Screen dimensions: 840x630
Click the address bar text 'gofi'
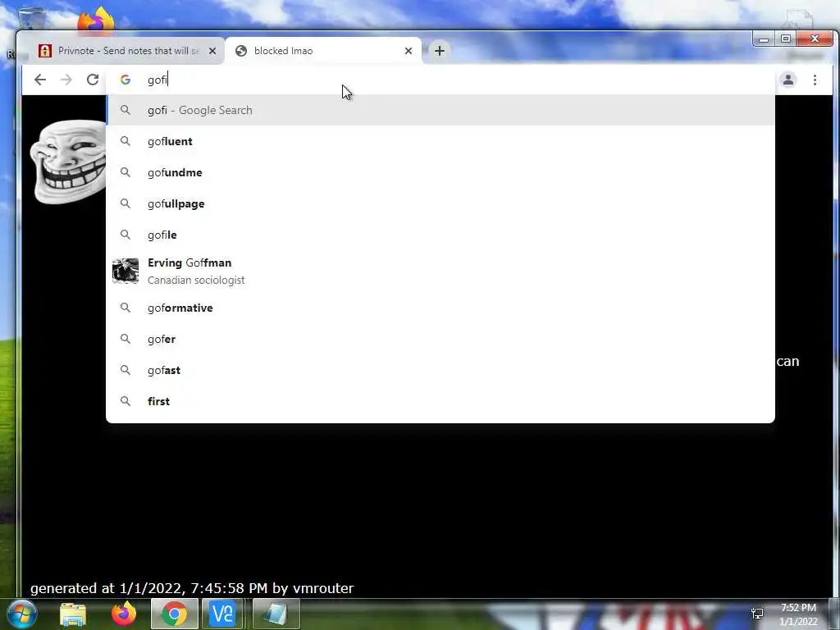pyautogui.click(x=157, y=80)
